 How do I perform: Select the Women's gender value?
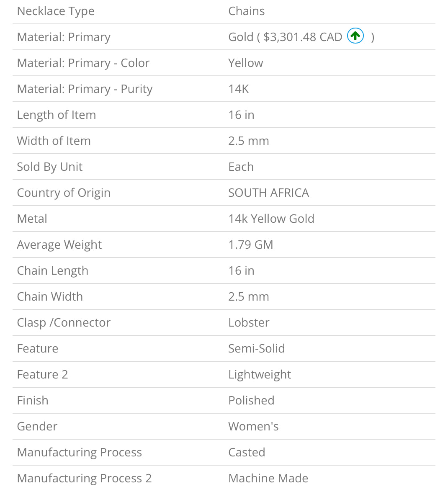click(x=253, y=427)
